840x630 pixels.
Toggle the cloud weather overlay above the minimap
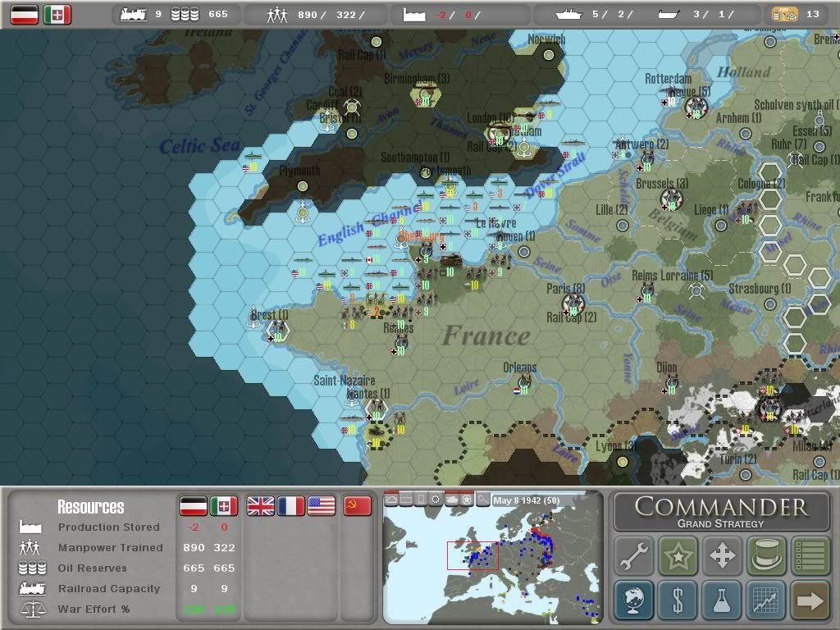391,500
